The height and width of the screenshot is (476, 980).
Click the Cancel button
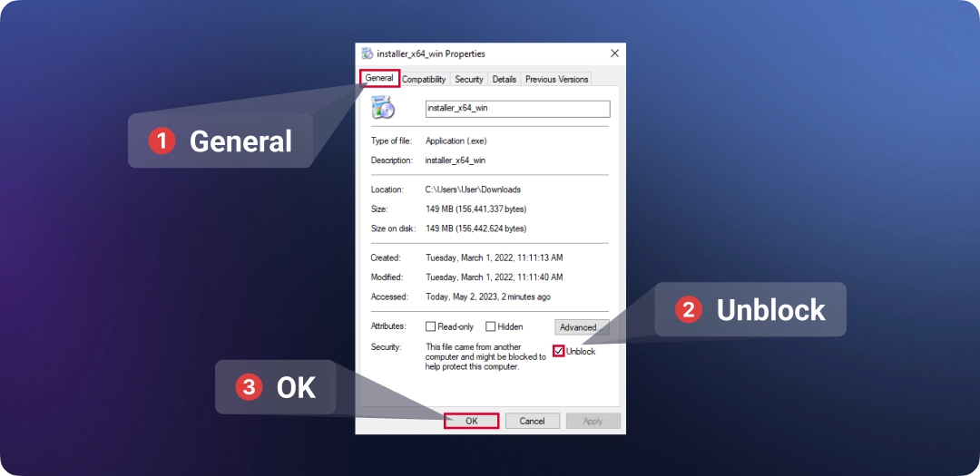[532, 421]
